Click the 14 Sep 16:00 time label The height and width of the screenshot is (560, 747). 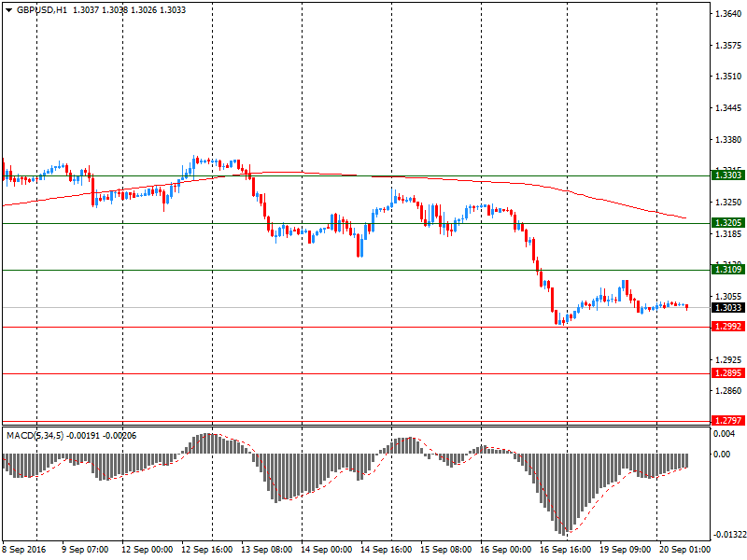386,550
